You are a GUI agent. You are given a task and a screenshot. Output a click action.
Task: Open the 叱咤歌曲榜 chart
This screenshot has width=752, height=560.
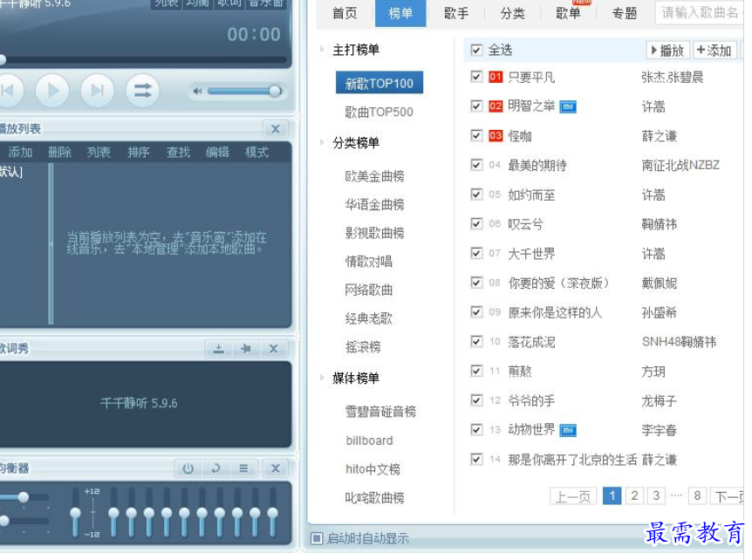click(x=374, y=498)
